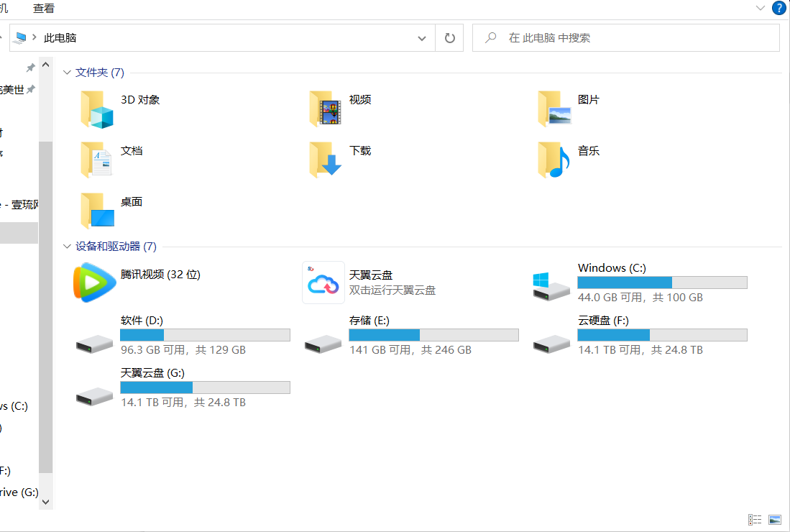The height and width of the screenshot is (532, 790).
Task: Open the 桌面 folder icon
Action: [97, 211]
